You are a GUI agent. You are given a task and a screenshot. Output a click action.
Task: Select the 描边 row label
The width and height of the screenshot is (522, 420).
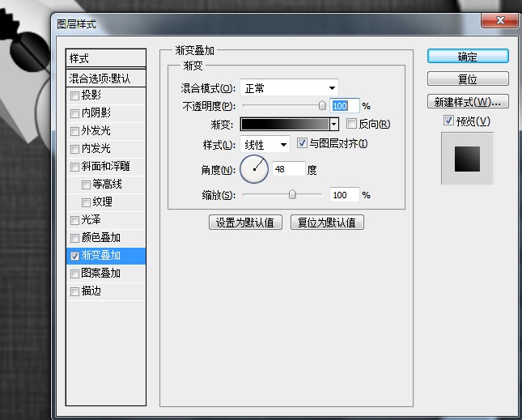coord(91,291)
